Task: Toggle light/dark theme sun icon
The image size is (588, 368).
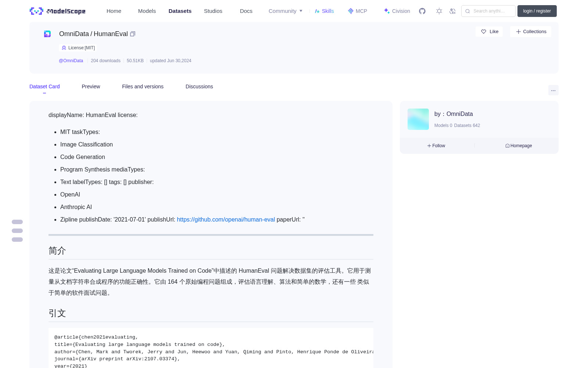Action: click(439, 11)
